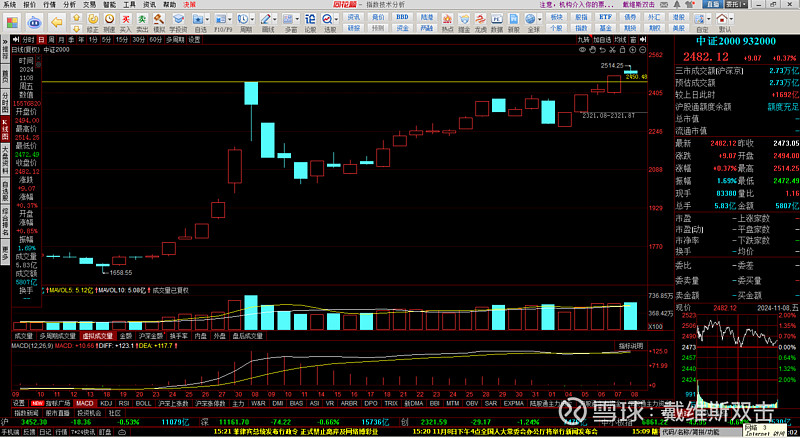Viewport: 800px width, 438px height.
Task: Click the colorful home grid icon
Action: click(x=12, y=22)
